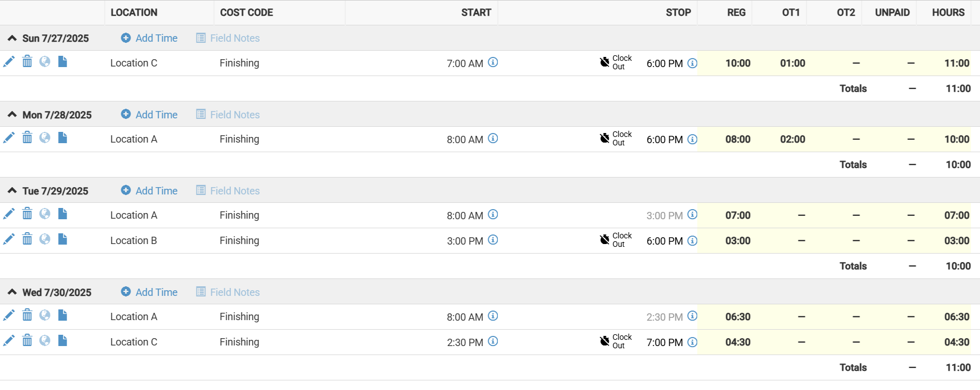Image resolution: width=980 pixels, height=390 pixels.
Task: Delete Monday's Location A entry with the trash icon
Action: (x=27, y=138)
